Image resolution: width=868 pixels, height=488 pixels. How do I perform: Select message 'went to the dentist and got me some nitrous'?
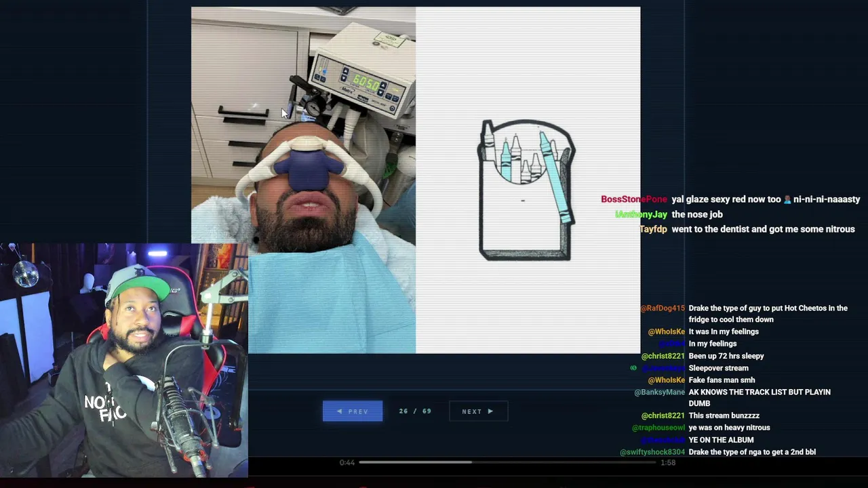(x=763, y=229)
